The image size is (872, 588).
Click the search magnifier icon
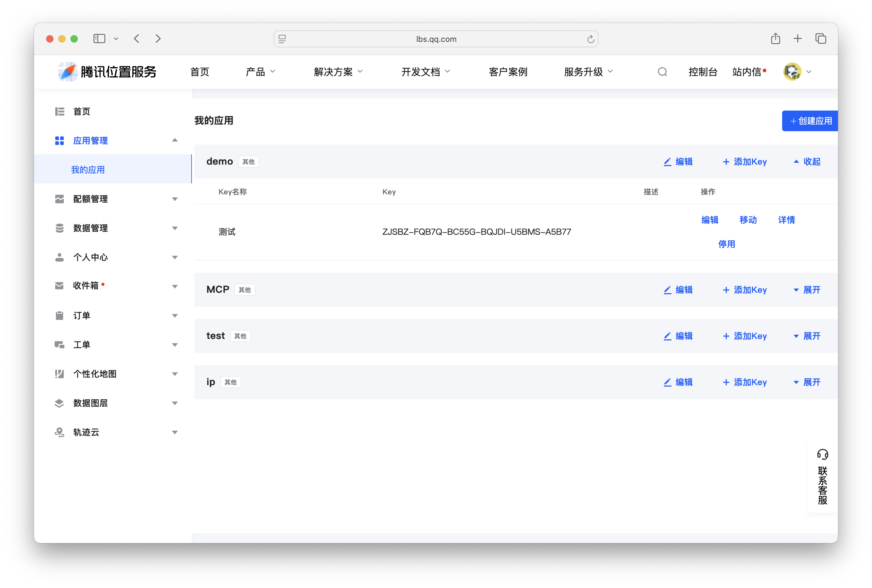pyautogui.click(x=662, y=71)
